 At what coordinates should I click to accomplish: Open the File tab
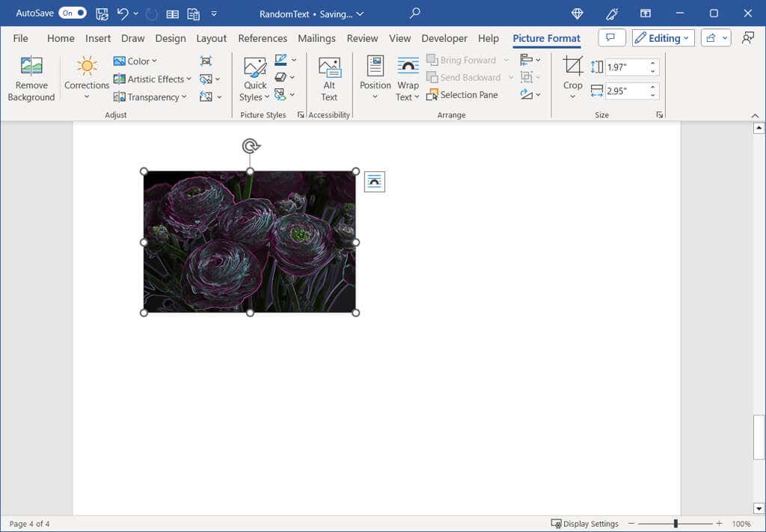click(x=20, y=38)
